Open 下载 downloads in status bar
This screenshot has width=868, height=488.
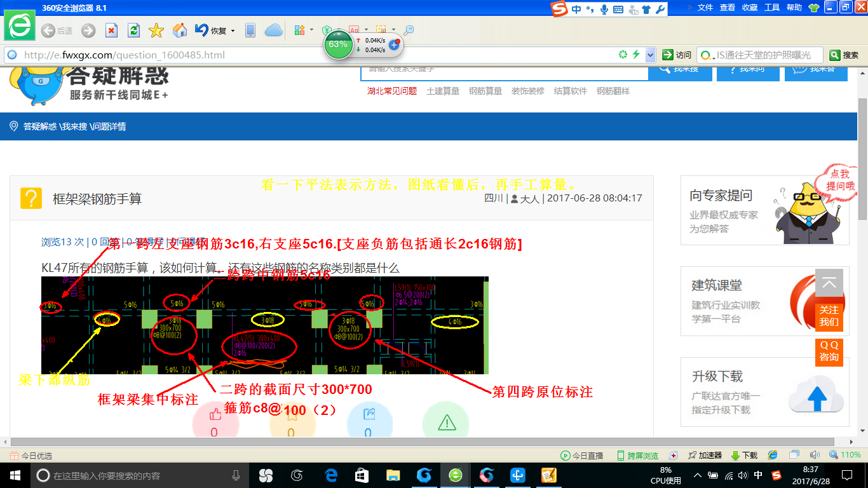point(744,456)
